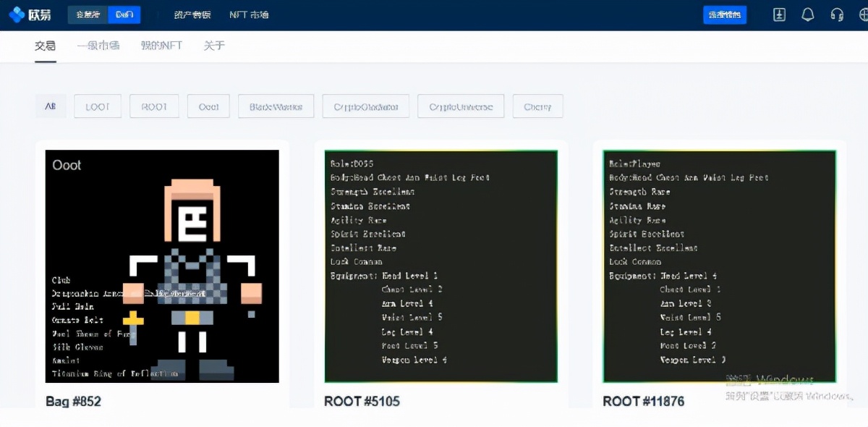This screenshot has width=868, height=427.
Task: Select the LOOT collection filter
Action: point(97,106)
